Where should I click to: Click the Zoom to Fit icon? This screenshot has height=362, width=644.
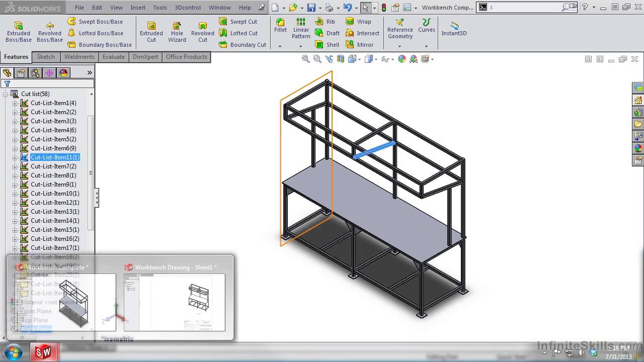[x=305, y=59]
